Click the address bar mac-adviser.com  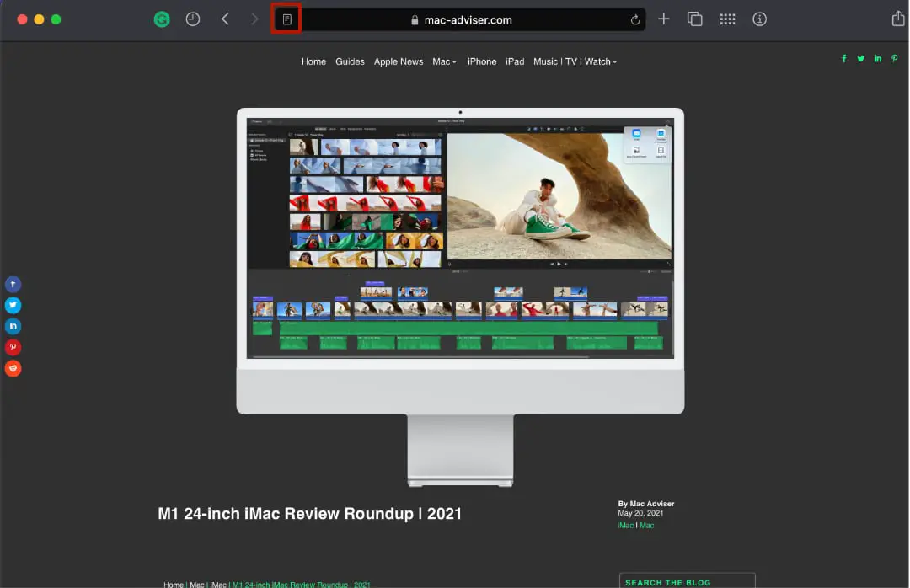pyautogui.click(x=462, y=19)
